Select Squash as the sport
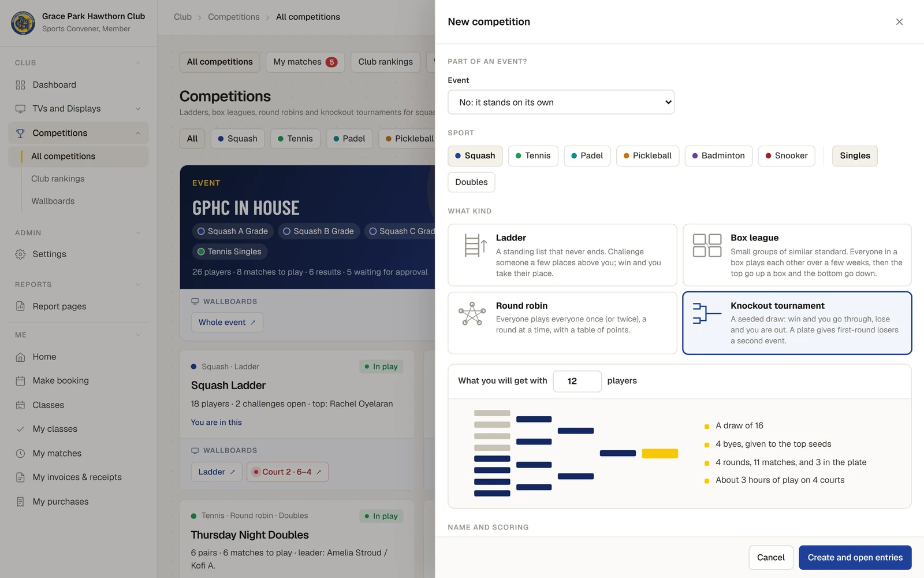This screenshot has height=578, width=924. coord(475,156)
